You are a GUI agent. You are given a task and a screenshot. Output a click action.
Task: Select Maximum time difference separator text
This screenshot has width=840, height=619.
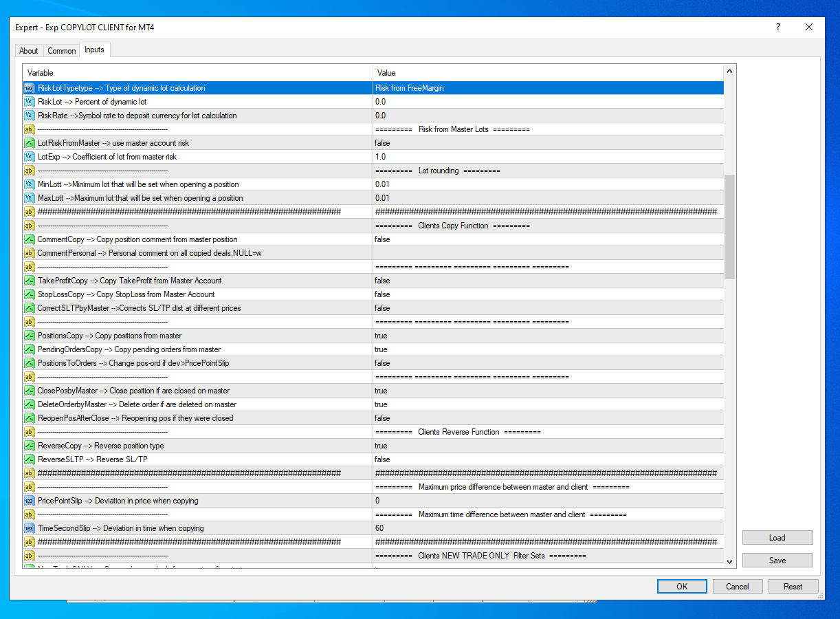pos(501,514)
